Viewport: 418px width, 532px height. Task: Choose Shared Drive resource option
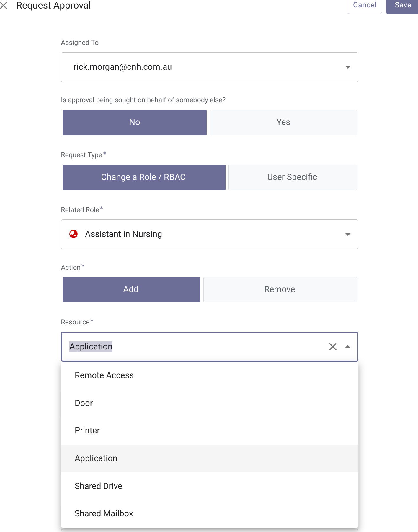(99, 486)
